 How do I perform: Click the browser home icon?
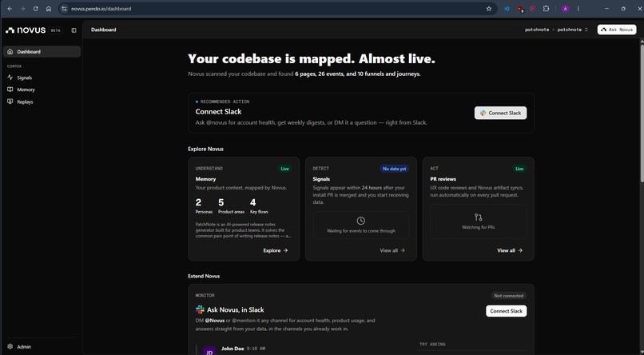pyautogui.click(x=49, y=9)
